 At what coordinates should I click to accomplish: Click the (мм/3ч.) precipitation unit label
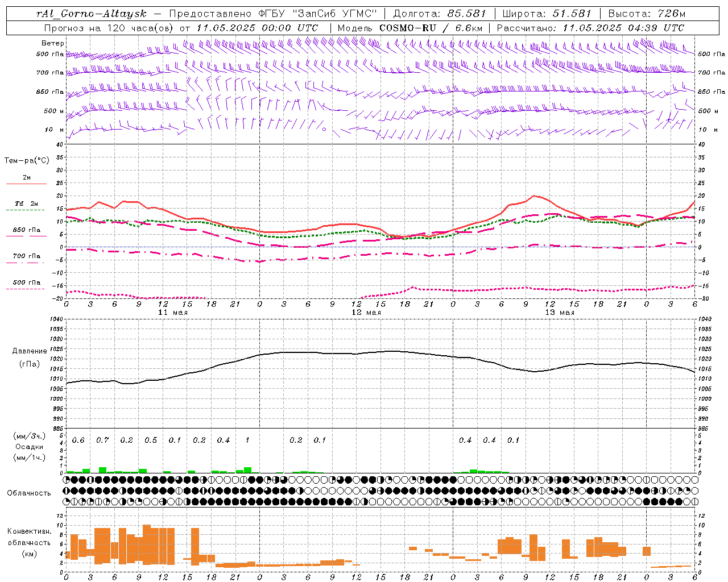29,436
